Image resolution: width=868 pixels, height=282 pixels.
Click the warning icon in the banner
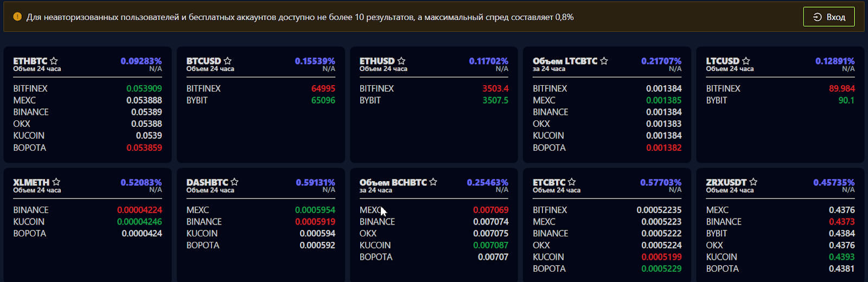17,17
